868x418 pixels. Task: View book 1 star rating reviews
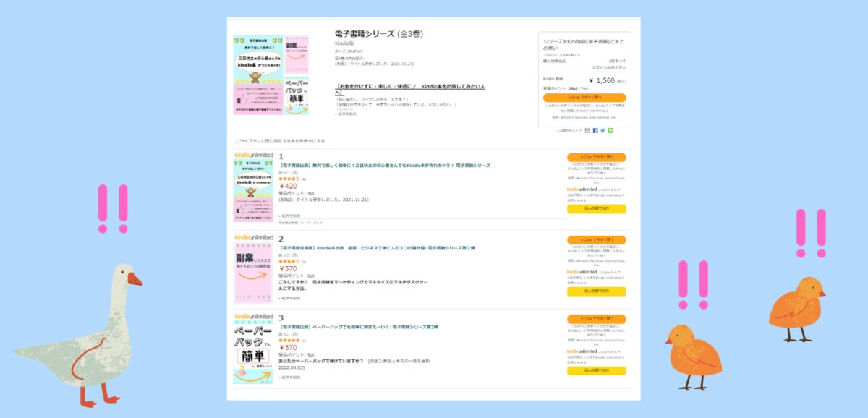coord(289,179)
